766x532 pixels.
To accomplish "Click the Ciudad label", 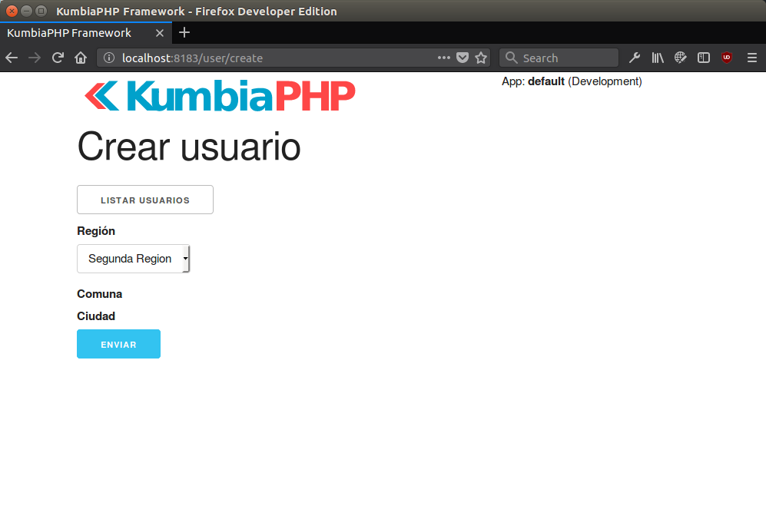I will [96, 316].
